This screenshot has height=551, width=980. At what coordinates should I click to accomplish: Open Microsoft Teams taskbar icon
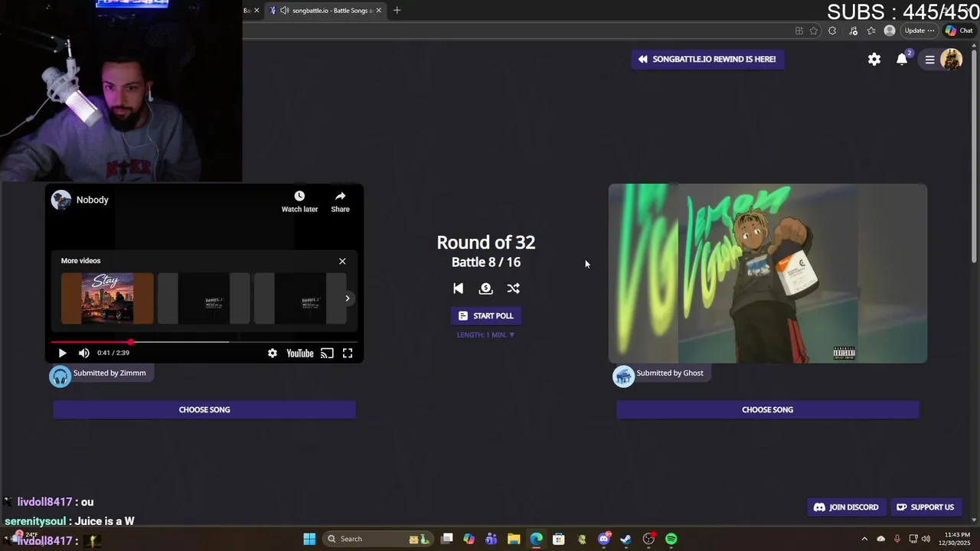coord(491,539)
